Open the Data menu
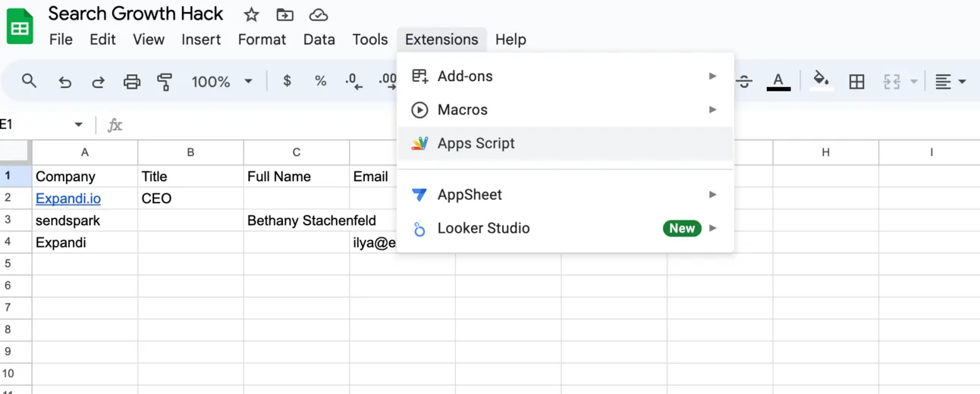 [319, 39]
